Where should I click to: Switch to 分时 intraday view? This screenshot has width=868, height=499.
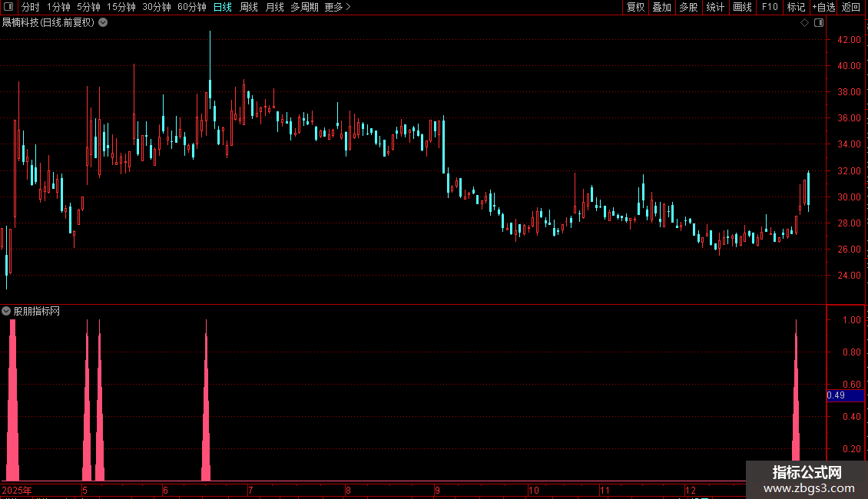point(31,7)
